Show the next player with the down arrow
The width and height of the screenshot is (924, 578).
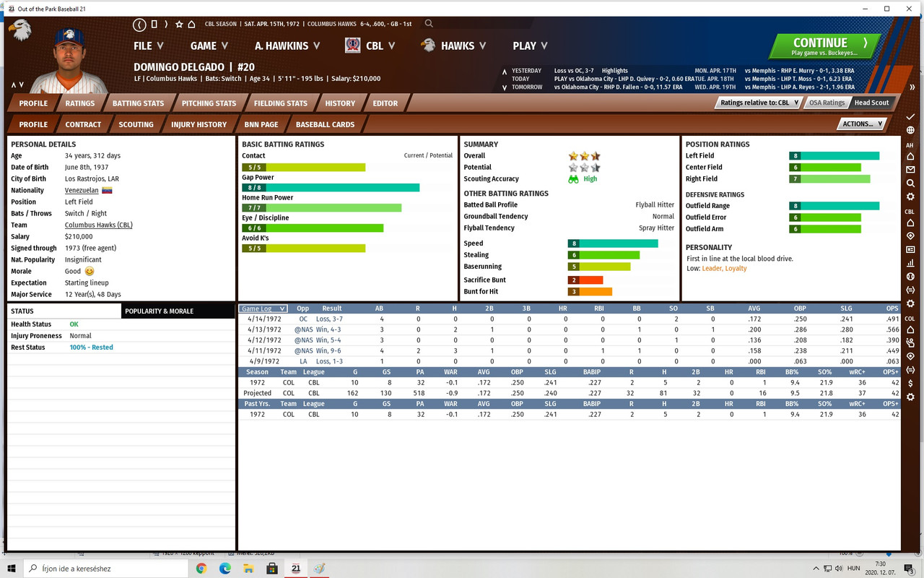22,85
